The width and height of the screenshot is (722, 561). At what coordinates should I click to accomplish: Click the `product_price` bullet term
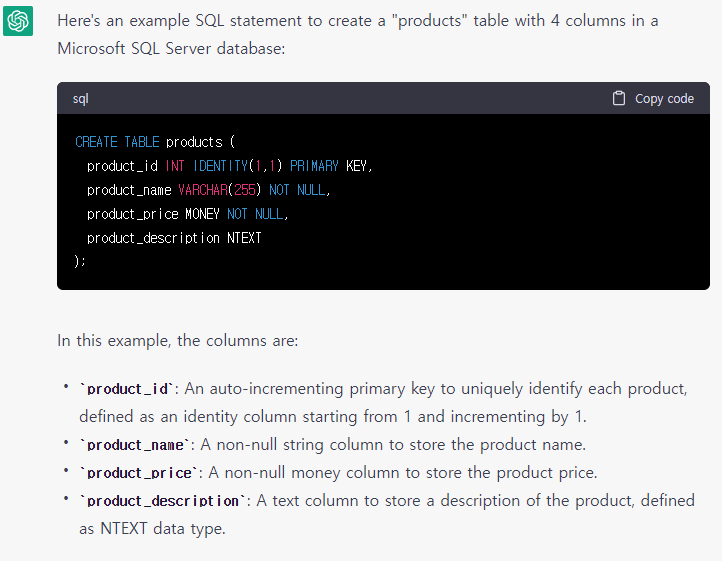coord(139,473)
